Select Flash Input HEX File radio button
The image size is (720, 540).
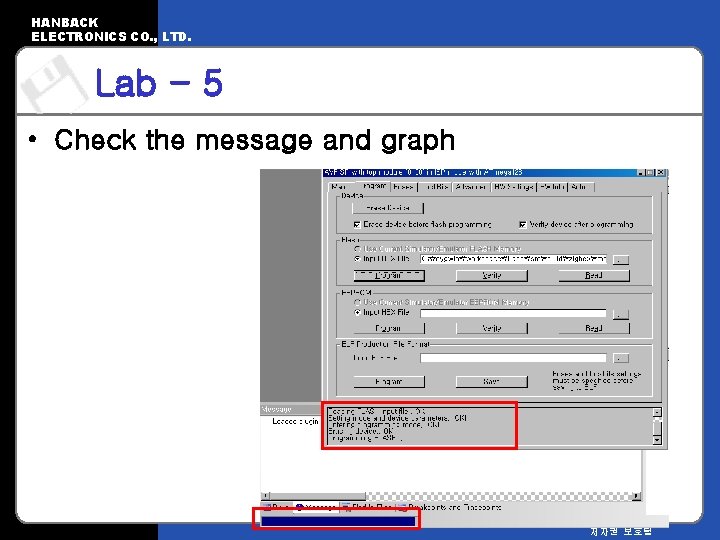357,259
